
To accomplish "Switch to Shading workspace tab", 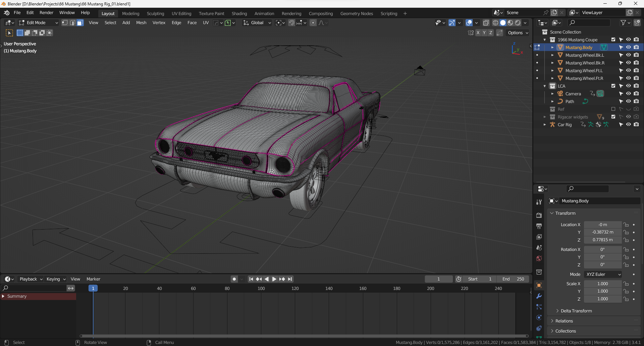I will click(239, 13).
